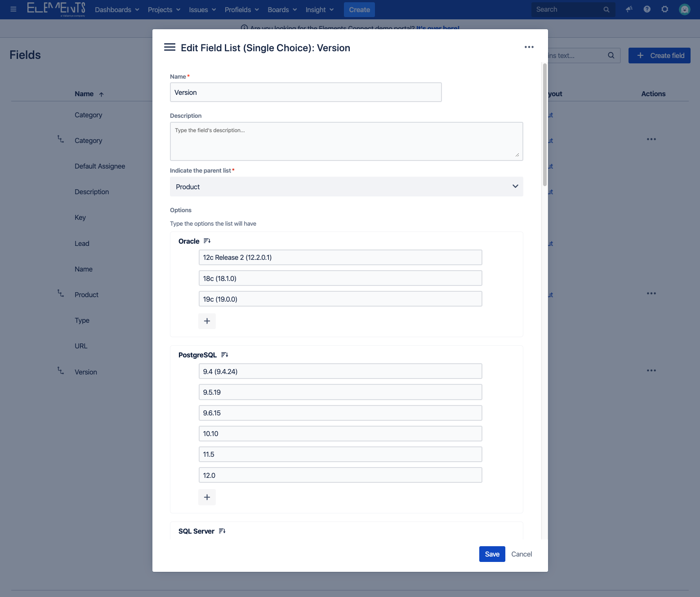Click the dialog's vertical scrollbar
Image resolution: width=700 pixels, height=597 pixels.
[x=544, y=125]
